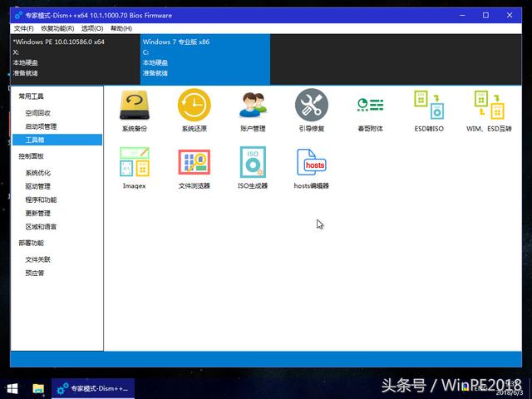
Task: Open the 系统备份 system backup tool
Action: click(135, 111)
